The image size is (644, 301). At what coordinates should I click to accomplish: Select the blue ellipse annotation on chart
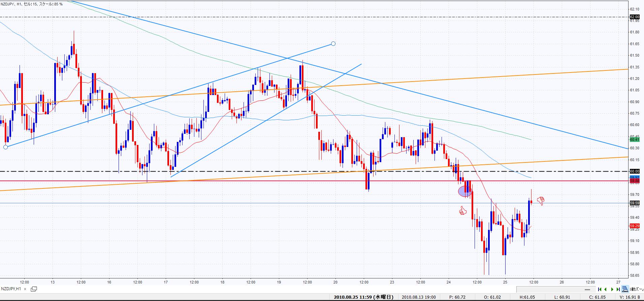[x=465, y=191]
